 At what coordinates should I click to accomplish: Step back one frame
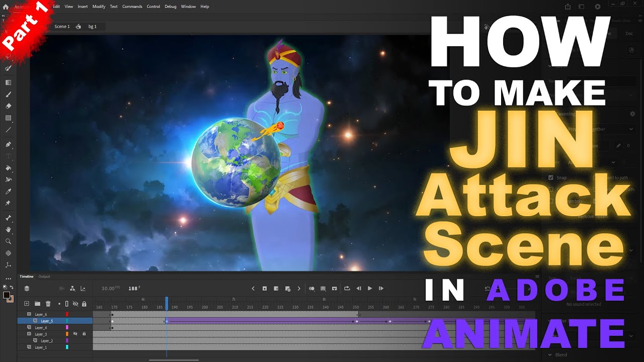[358, 289]
